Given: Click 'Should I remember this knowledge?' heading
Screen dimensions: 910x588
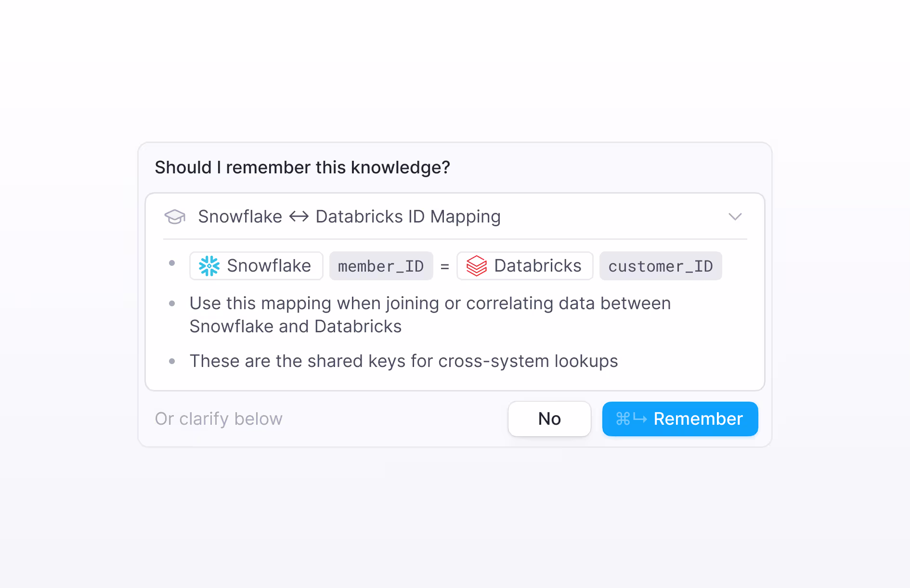Looking at the screenshot, I should coord(302,168).
